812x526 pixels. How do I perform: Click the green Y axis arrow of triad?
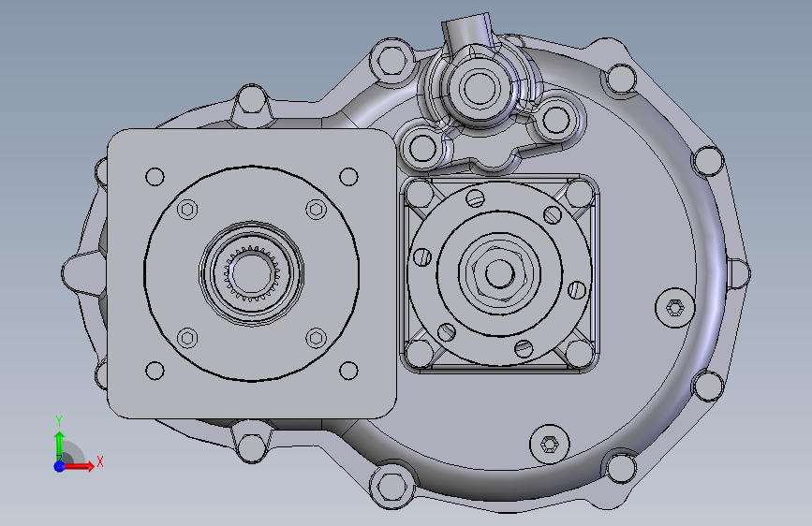60,446
